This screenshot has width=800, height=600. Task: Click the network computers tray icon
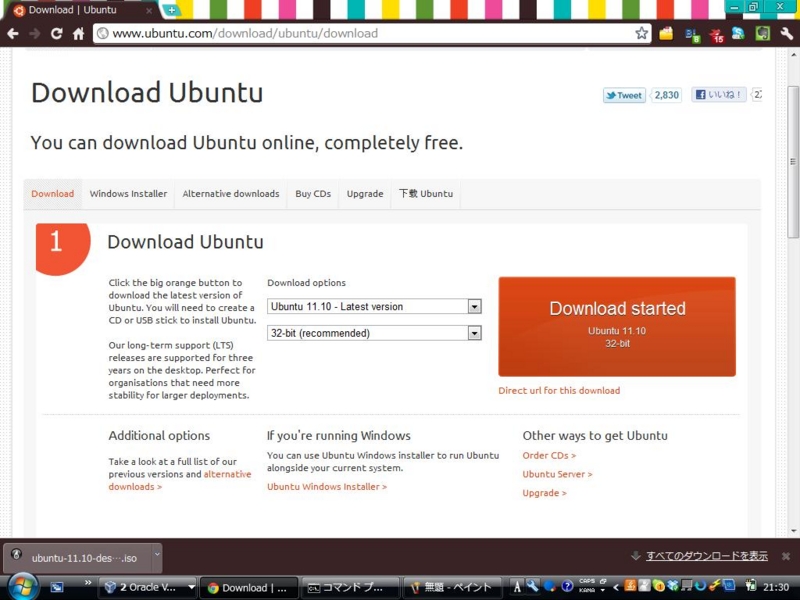pos(687,586)
